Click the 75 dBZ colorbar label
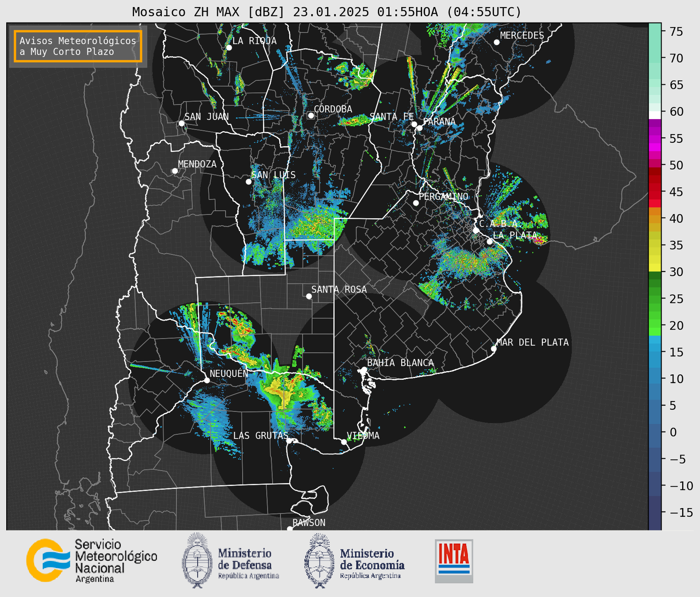Viewport: 700px width, 597px height. coord(677,32)
